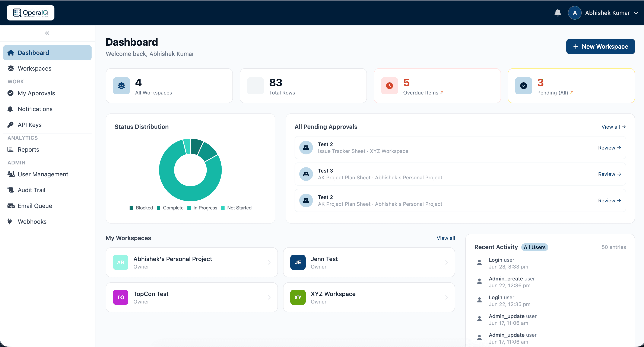Open Audit Trail in admin section
The width and height of the screenshot is (644, 347).
click(x=47, y=190)
